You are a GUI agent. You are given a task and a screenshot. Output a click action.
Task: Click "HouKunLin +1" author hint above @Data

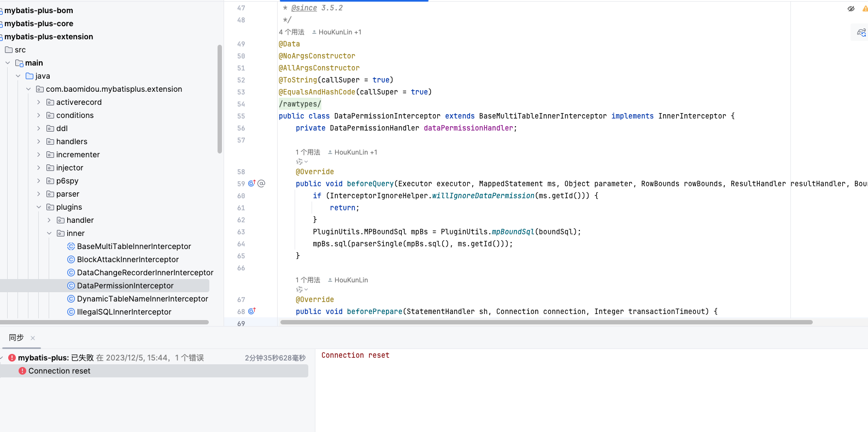(x=337, y=32)
